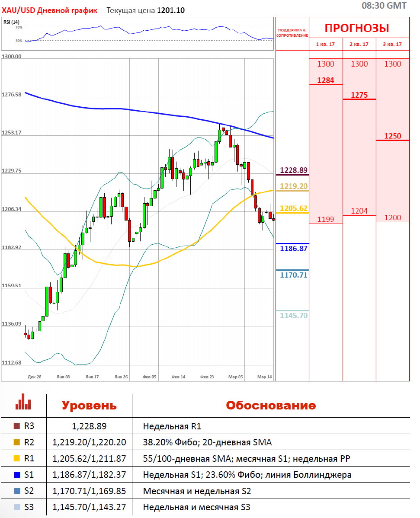This screenshot has width=420, height=518.
Task: Click the 1228.89 resistance level marker
Action: click(294, 170)
